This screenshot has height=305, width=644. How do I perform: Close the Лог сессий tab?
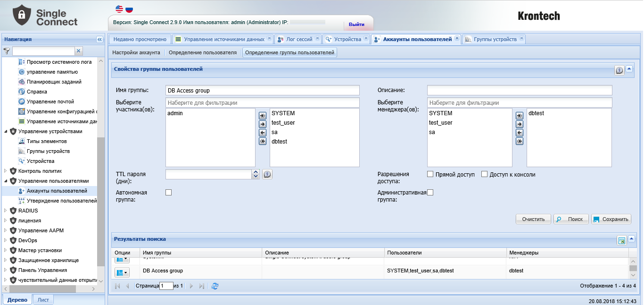click(317, 38)
